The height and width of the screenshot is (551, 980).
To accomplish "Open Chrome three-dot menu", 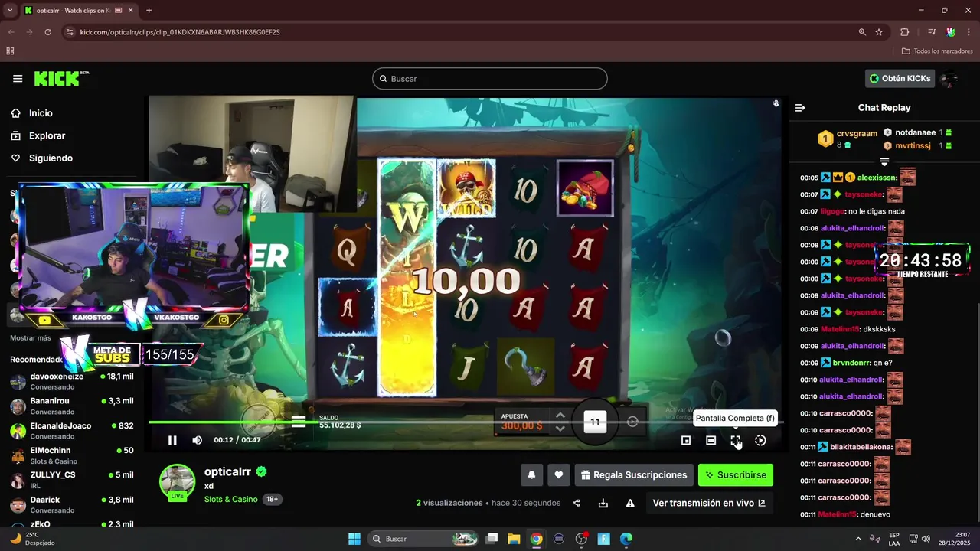I will (x=969, y=32).
